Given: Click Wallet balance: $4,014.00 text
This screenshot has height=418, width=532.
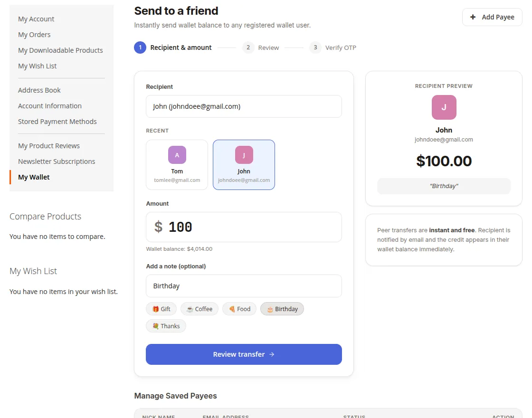Looking at the screenshot, I should 179,249.
